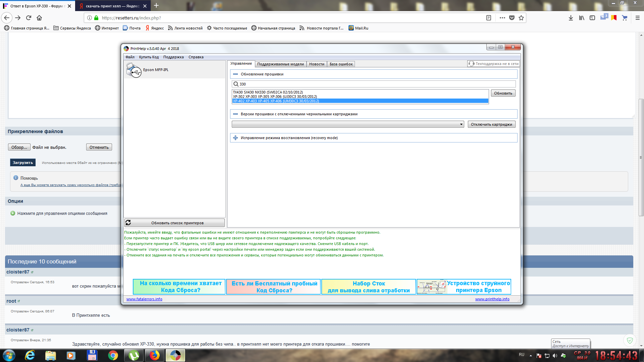
Task: Click the forum Отменить button
Action: click(99, 147)
